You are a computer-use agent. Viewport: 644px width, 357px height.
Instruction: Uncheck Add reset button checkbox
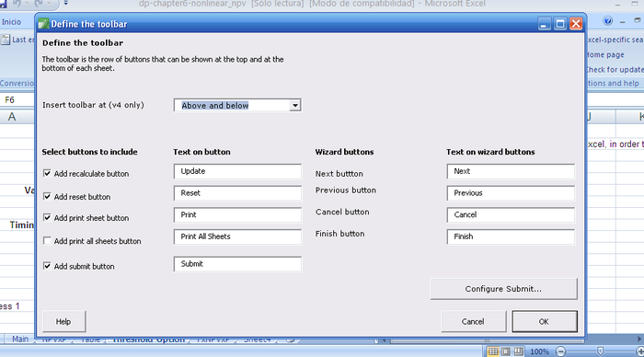pyautogui.click(x=47, y=196)
